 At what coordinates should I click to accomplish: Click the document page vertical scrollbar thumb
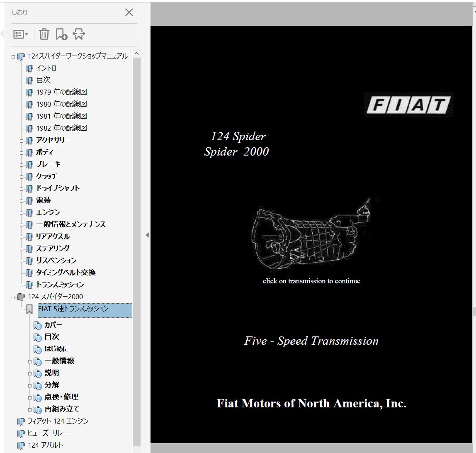click(x=474, y=312)
